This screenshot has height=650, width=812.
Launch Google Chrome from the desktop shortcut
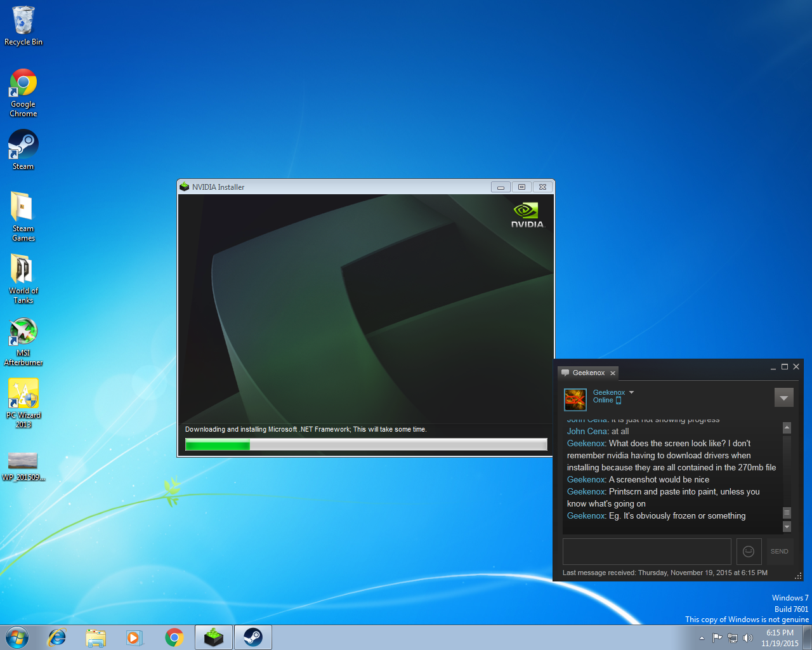[x=23, y=93]
